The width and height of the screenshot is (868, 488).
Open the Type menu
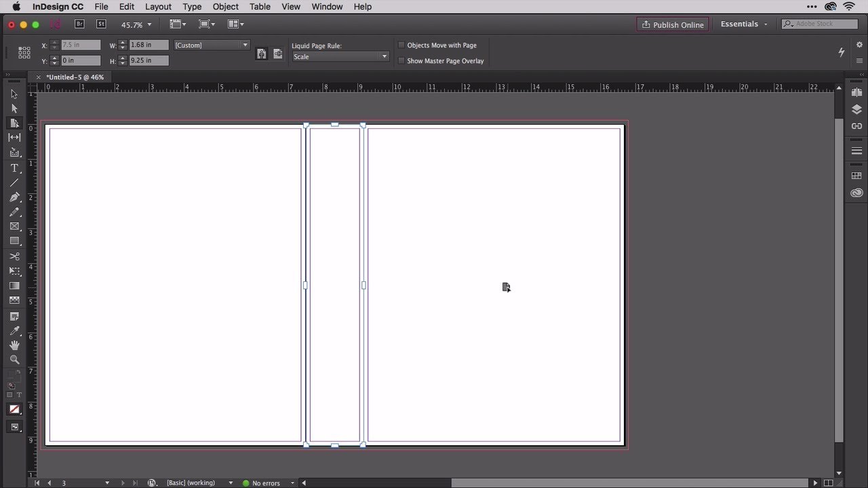tap(192, 7)
